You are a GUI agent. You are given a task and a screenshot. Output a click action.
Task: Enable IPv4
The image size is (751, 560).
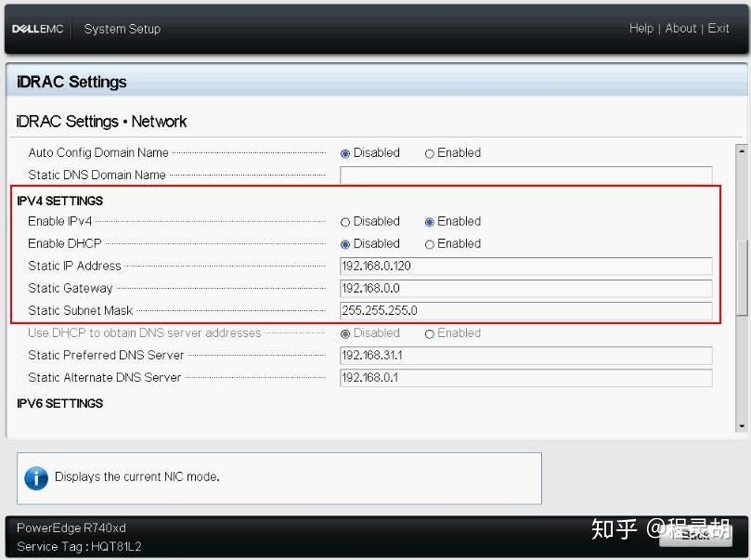click(x=430, y=221)
